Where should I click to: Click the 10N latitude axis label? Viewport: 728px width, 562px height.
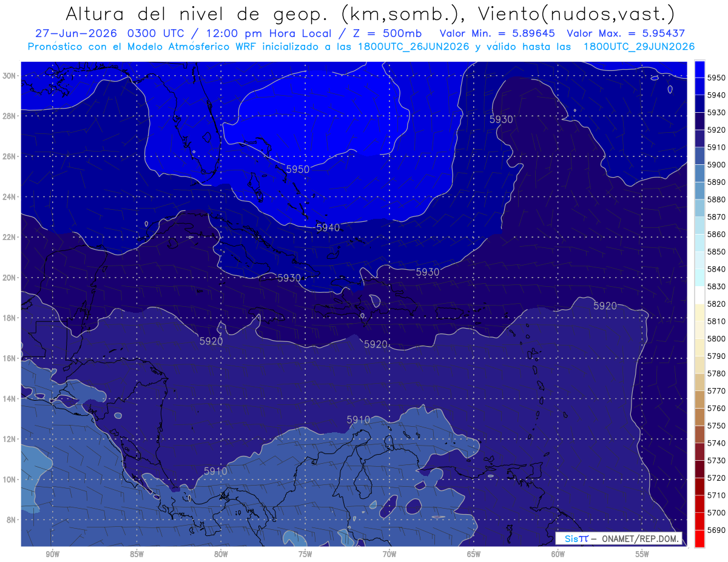pyautogui.click(x=9, y=480)
